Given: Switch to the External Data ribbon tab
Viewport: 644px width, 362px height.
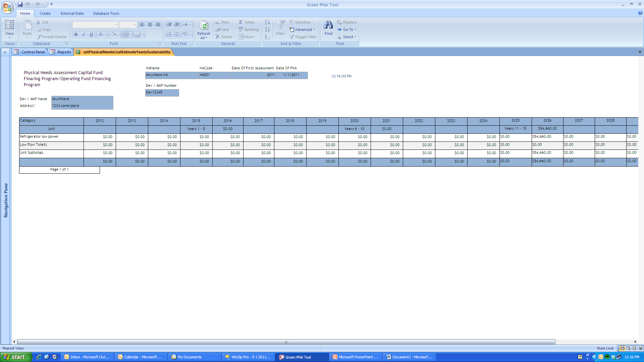Looking at the screenshot, I should 72,13.
